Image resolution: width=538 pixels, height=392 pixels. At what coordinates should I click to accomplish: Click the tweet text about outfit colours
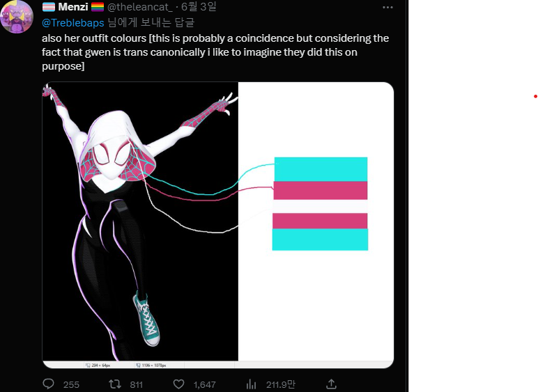click(215, 52)
